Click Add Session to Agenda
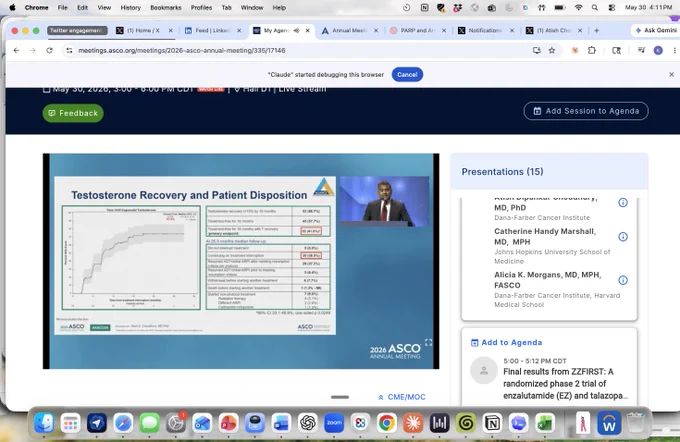Viewport: 680px width, 442px height. (586, 111)
